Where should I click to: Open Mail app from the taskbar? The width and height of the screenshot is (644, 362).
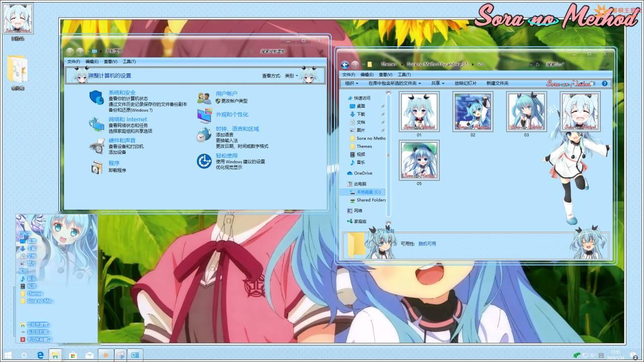[x=90, y=355]
